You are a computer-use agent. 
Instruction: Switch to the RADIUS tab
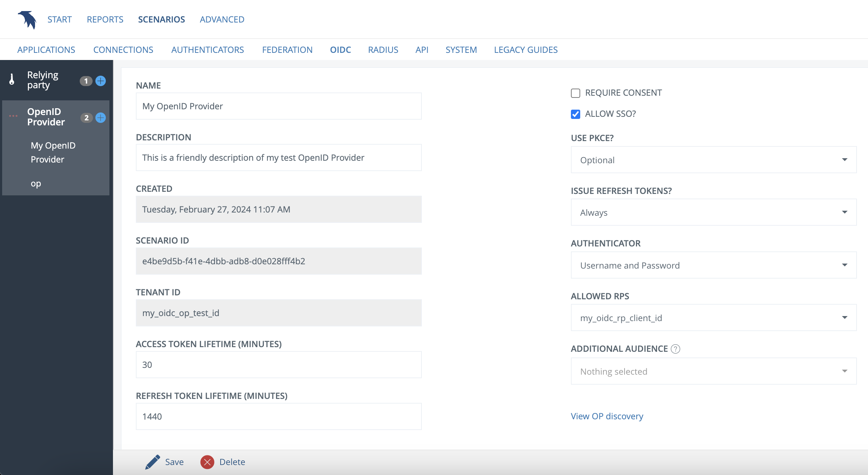pyautogui.click(x=383, y=50)
